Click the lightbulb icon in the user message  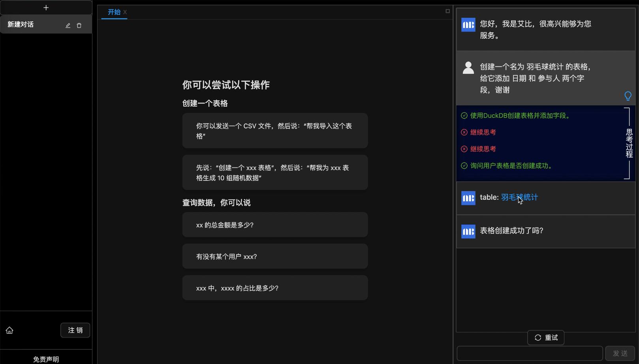[x=628, y=96]
